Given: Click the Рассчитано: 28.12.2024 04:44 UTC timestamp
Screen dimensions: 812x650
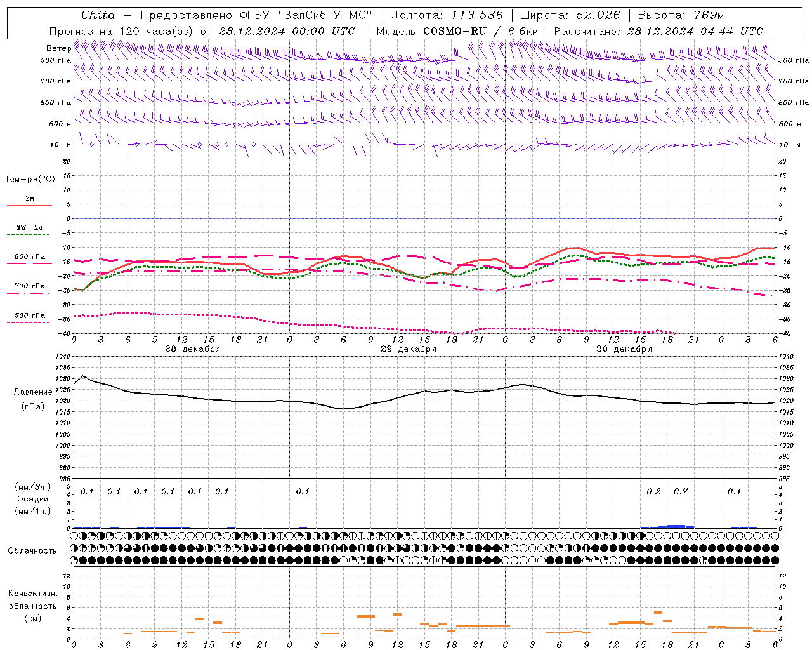Looking at the screenshot, I should click(658, 31).
